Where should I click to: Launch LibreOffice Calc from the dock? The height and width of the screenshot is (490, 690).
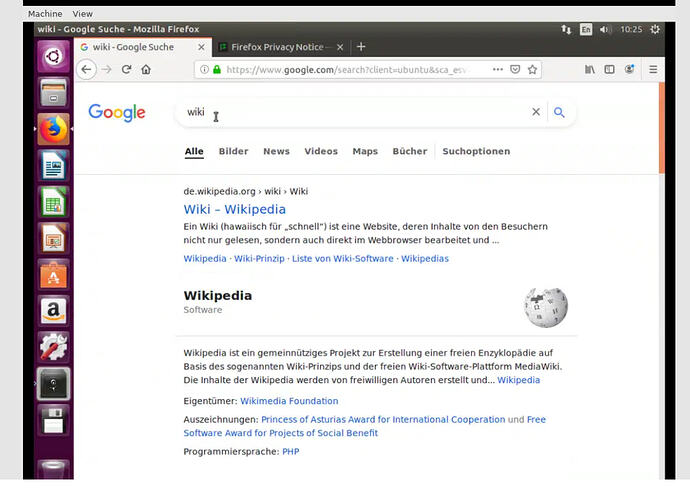(53, 202)
